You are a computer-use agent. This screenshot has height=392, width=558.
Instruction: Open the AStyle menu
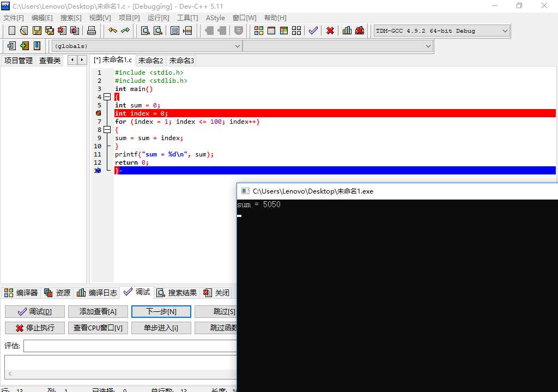pyautogui.click(x=215, y=18)
